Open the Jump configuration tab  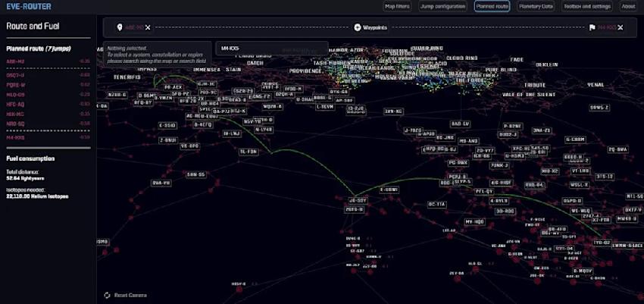(443, 6)
